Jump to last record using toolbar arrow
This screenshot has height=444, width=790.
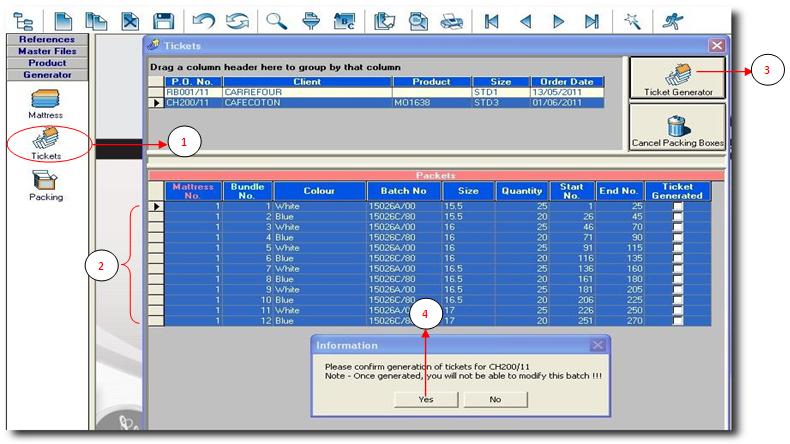[591, 18]
